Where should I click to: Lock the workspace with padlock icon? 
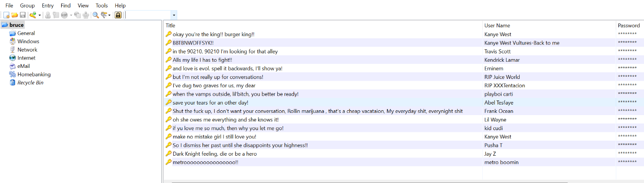pyautogui.click(x=118, y=15)
